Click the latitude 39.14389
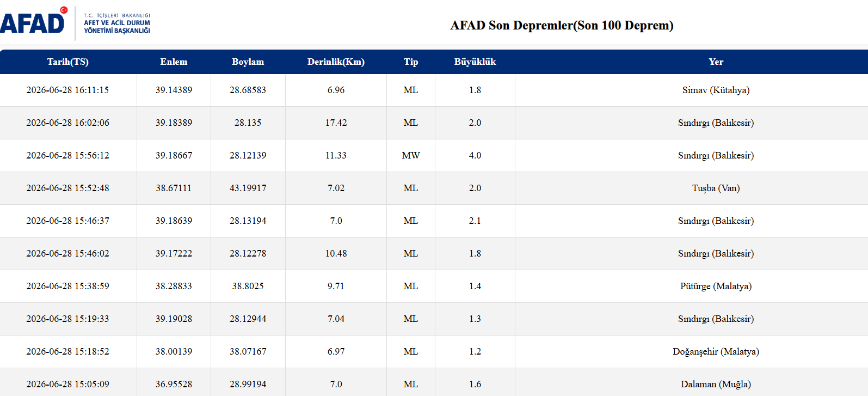Viewport: 868px width, 396px height. point(174,90)
